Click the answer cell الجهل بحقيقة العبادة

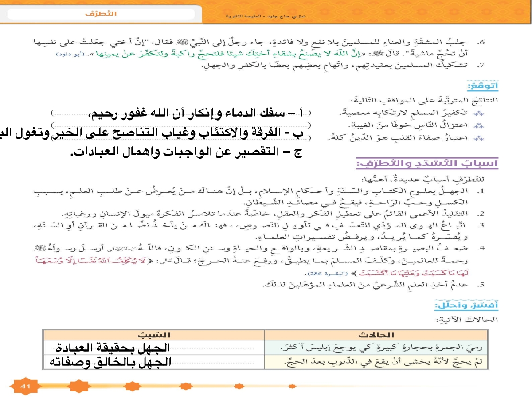pyautogui.click(x=109, y=347)
